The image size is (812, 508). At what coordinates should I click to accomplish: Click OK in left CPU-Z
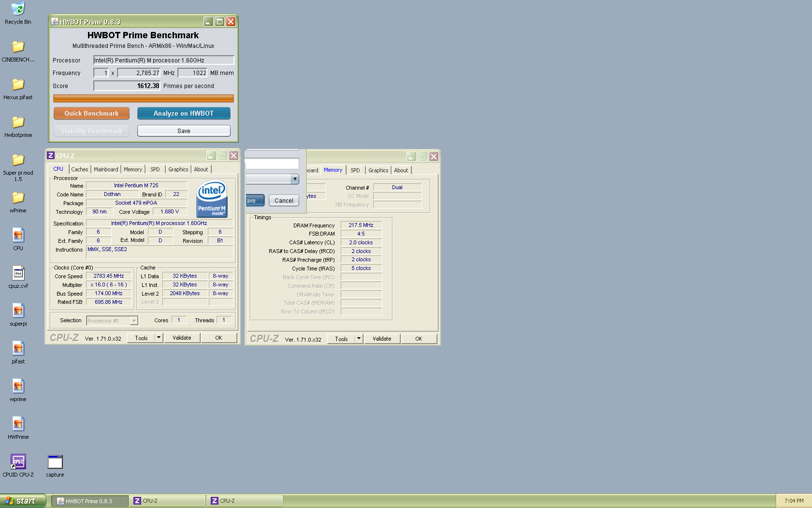pos(218,338)
